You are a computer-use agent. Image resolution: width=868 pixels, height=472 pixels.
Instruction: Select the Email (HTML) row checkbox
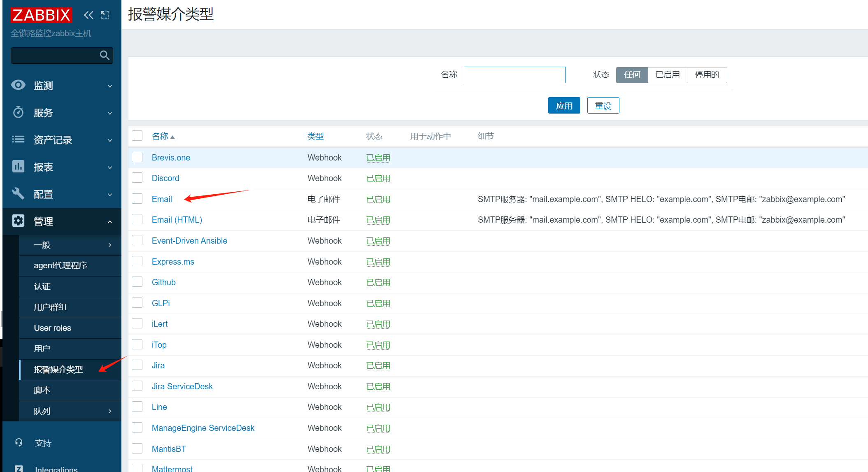[x=137, y=219]
